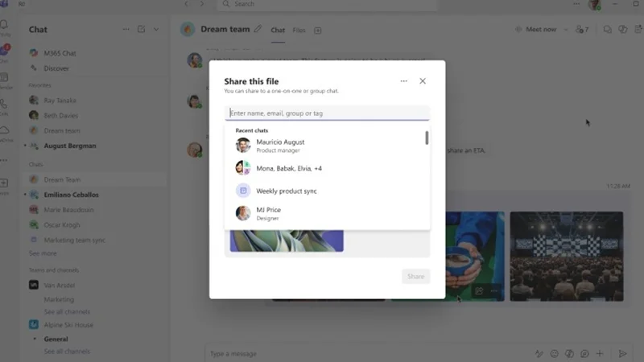Viewport: 644px width, 362px height.
Task: Open the conference audience photo
Action: click(567, 256)
